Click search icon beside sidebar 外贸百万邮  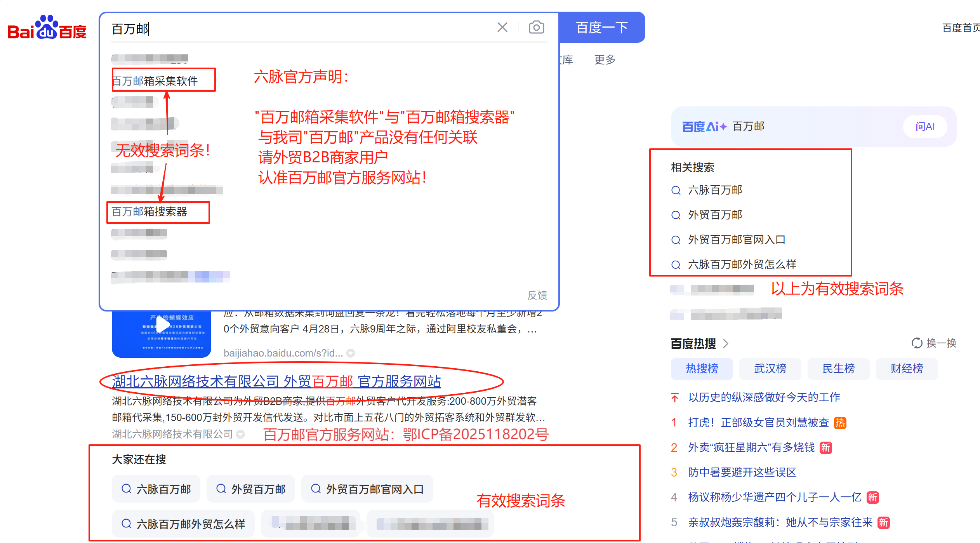point(676,215)
